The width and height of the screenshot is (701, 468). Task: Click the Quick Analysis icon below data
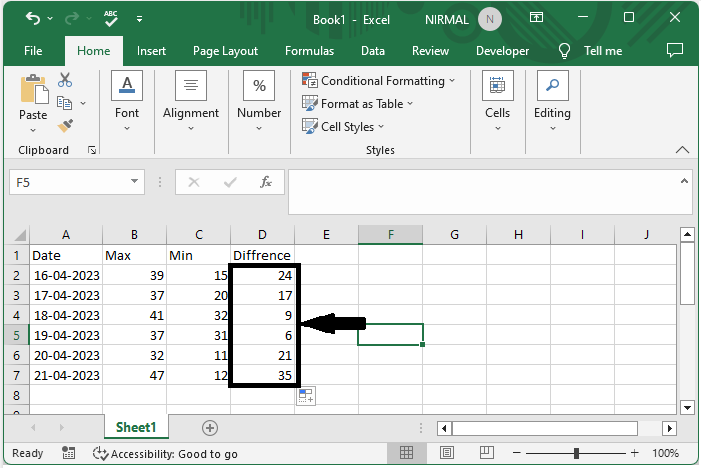306,396
